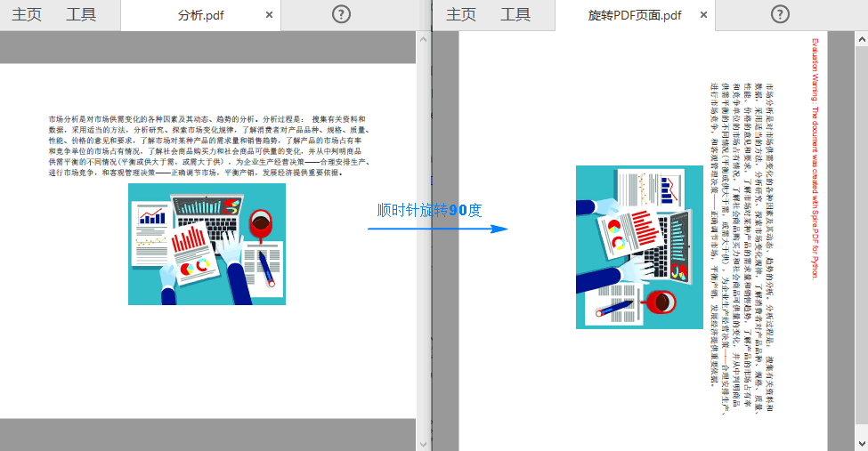Click scroll down arrow in left window
The image size is (868, 451).
coord(424,444)
